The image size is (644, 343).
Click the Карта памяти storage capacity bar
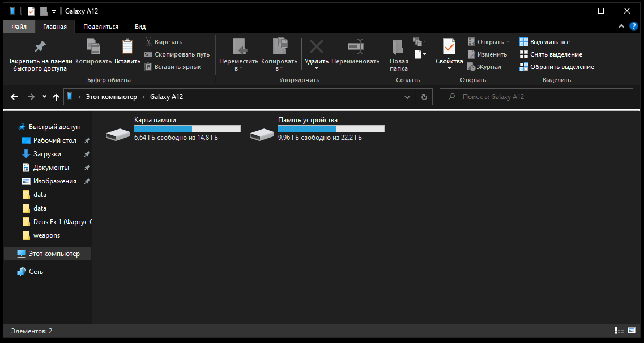click(x=187, y=129)
